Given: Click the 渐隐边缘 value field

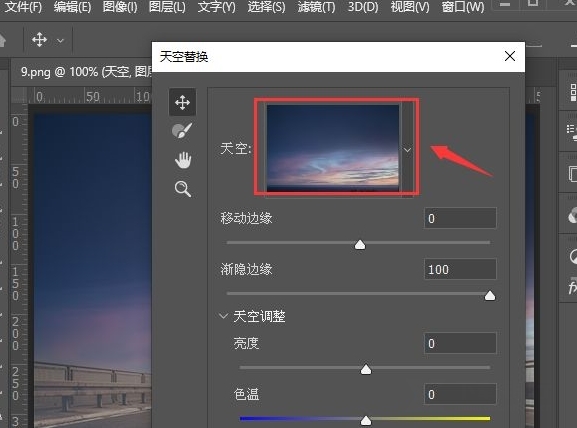Looking at the screenshot, I should coord(460,269).
